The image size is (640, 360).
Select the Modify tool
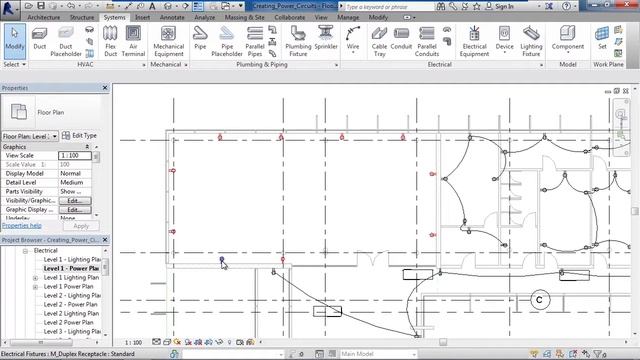[15, 41]
